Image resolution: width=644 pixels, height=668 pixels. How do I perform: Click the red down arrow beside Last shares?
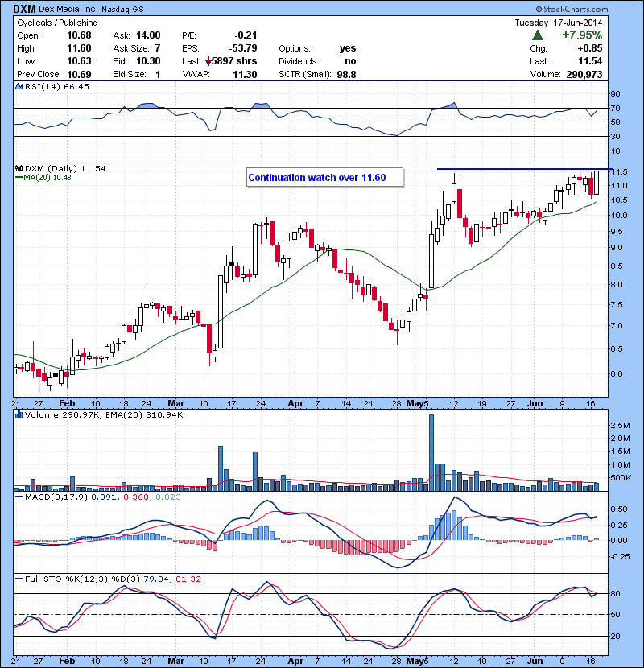click(x=208, y=62)
